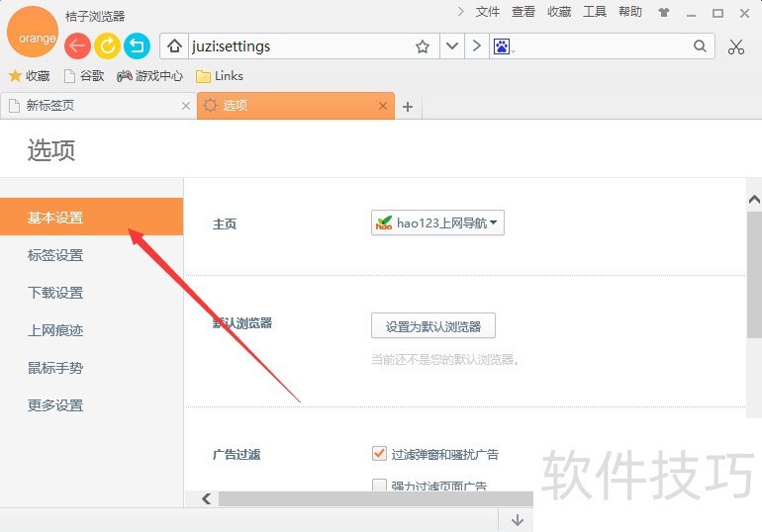The width and height of the screenshot is (762, 532).
Task: Click horizontal scrollbar left arrow
Action: coord(207,498)
